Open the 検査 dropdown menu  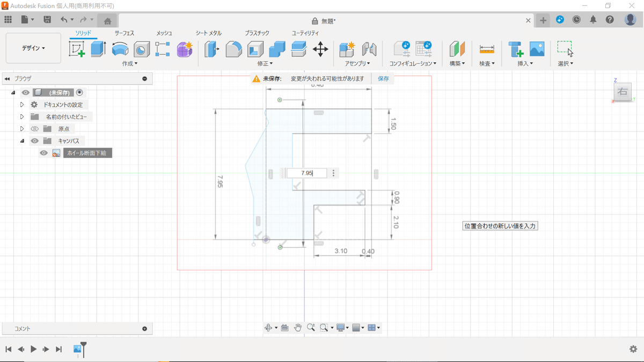tap(487, 63)
